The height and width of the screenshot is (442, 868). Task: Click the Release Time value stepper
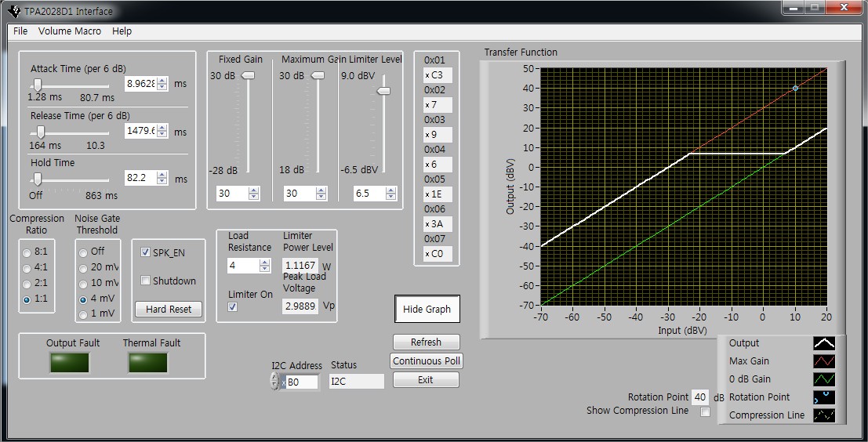(x=162, y=131)
